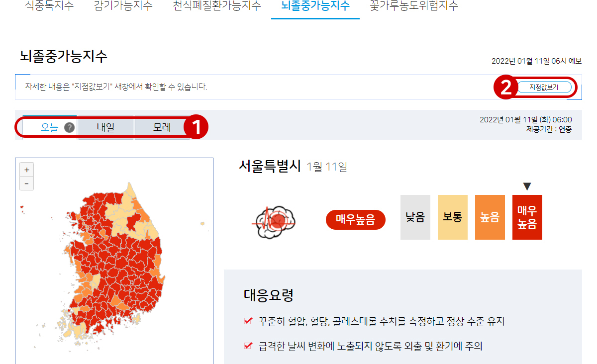Zoom out on the map with minus button
597x364 pixels.
point(26,183)
